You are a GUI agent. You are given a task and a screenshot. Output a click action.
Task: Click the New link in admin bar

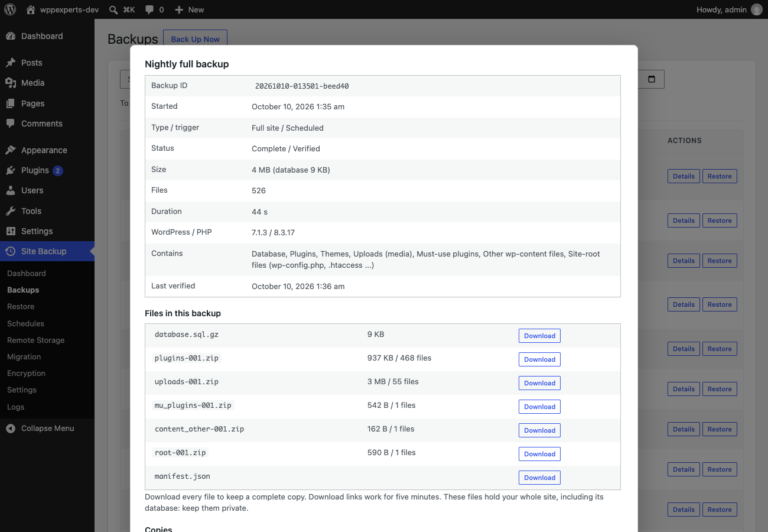point(196,9)
